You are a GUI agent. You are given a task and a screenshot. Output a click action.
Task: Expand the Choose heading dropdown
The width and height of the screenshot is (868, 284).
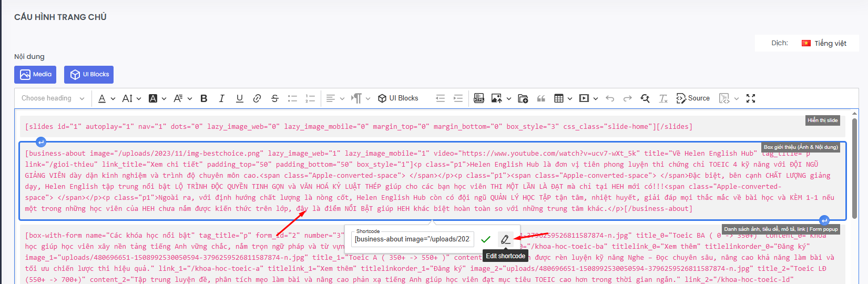[x=53, y=98]
